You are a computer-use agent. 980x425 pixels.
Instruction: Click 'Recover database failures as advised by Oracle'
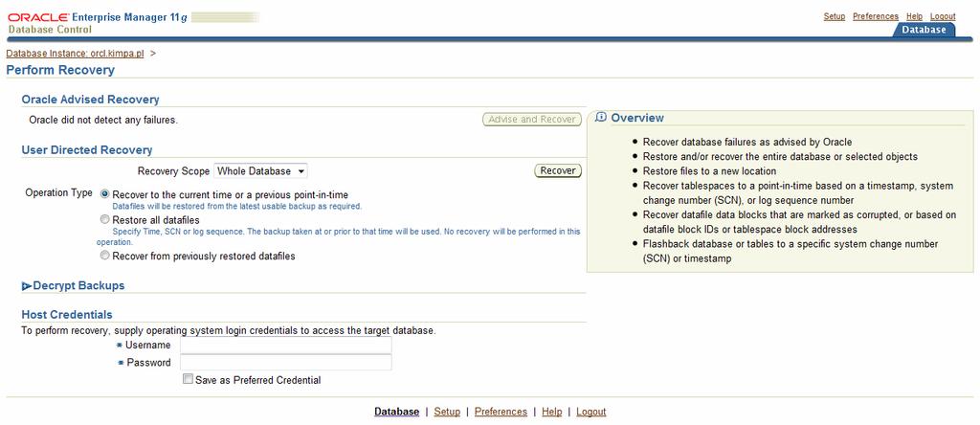click(747, 142)
